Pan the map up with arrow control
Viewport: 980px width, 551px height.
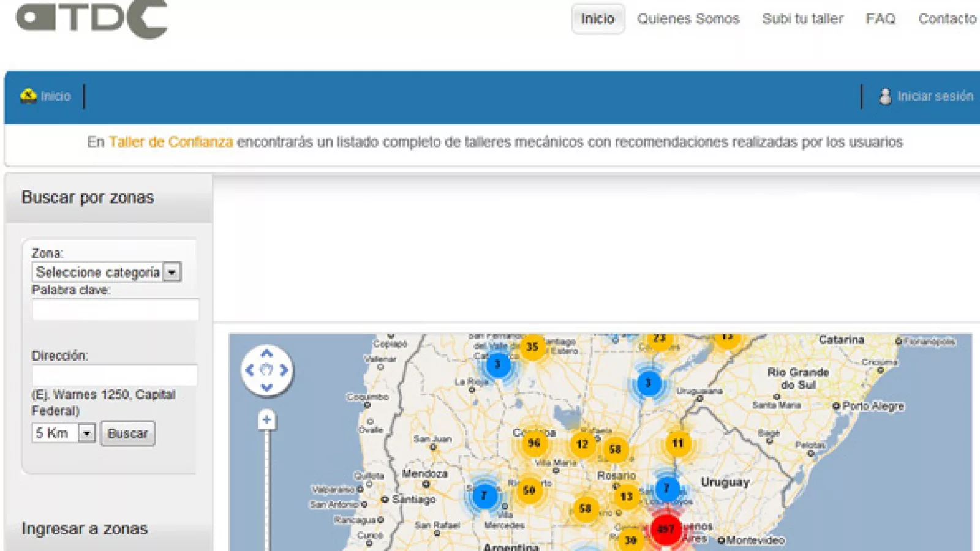click(x=266, y=354)
